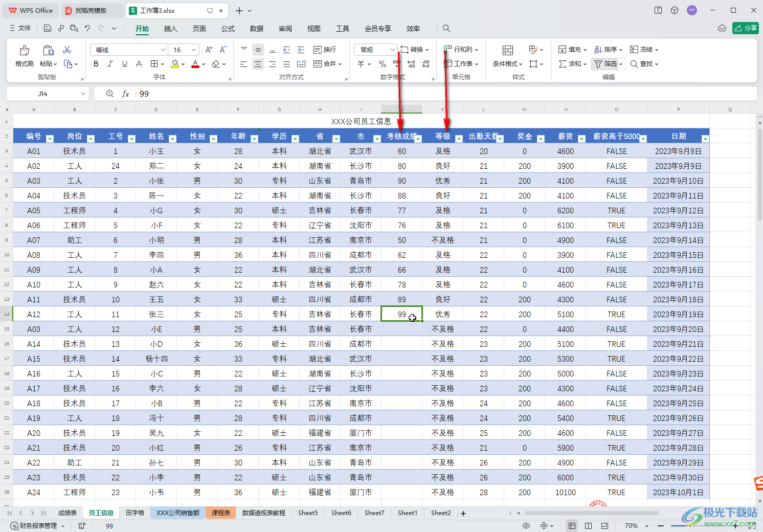Open filter dropdown for 等级 column
The width and height of the screenshot is (763, 532).
click(x=459, y=139)
